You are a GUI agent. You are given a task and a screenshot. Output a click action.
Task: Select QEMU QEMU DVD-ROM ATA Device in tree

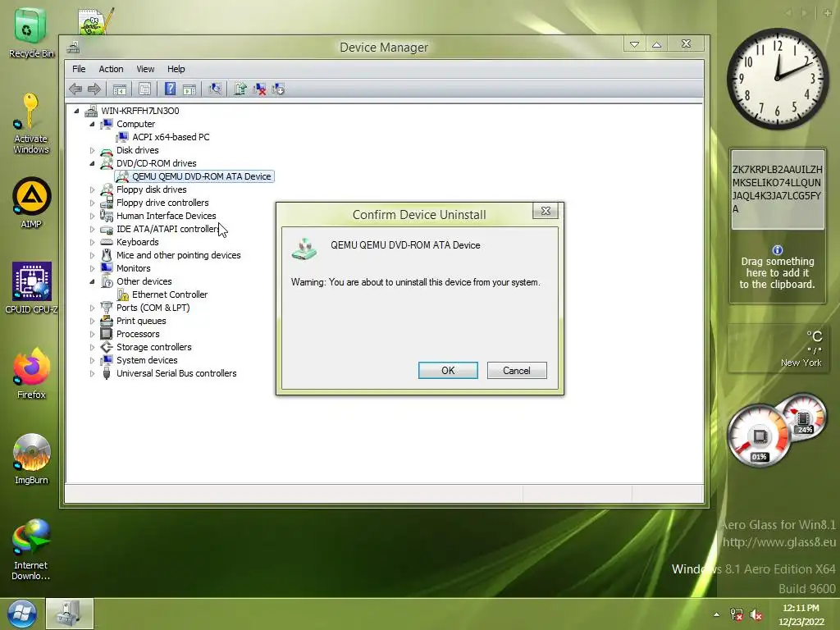(x=202, y=176)
